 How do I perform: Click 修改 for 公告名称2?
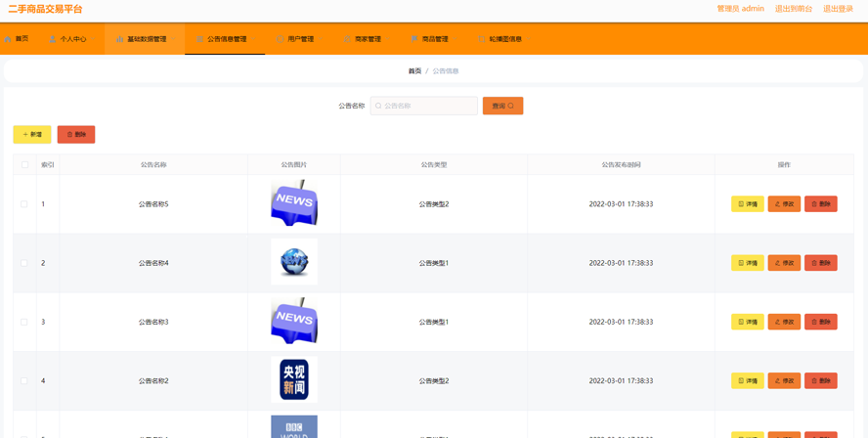tap(784, 380)
